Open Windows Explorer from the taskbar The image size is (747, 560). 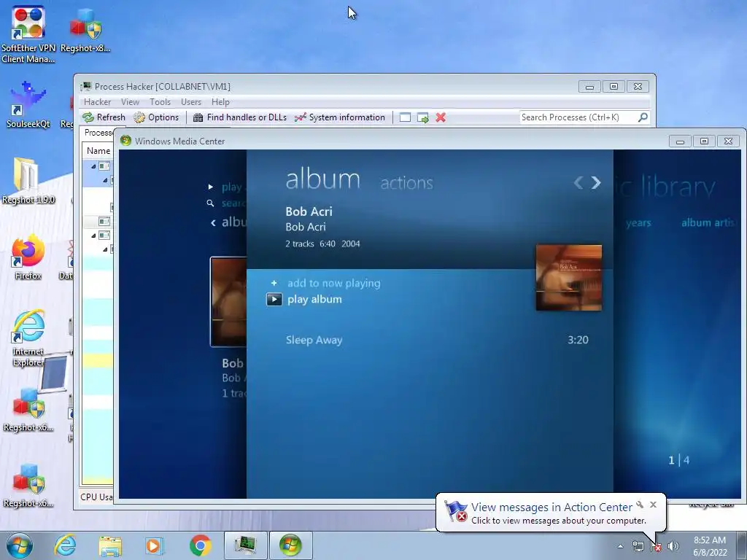[110, 545]
